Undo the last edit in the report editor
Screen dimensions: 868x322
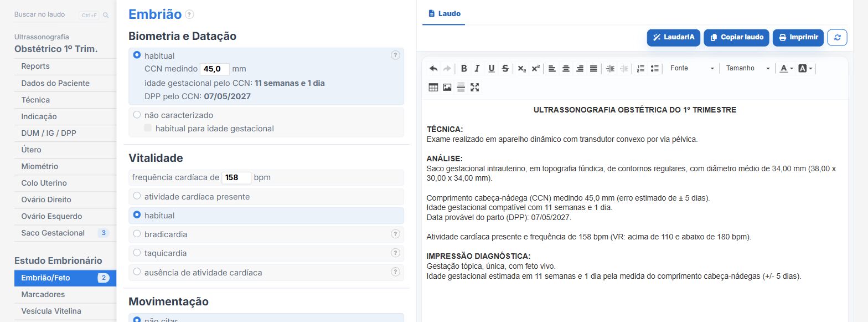(x=433, y=69)
